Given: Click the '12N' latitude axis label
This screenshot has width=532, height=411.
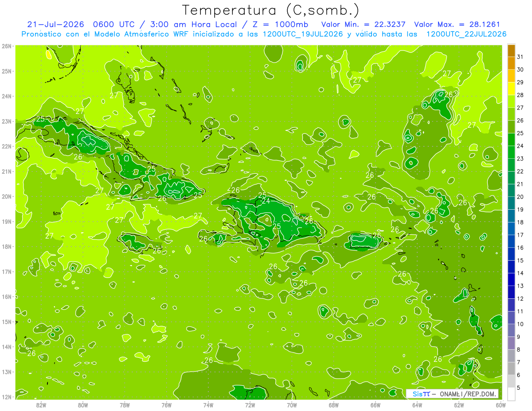Looking at the screenshot, I should [x=7, y=397].
